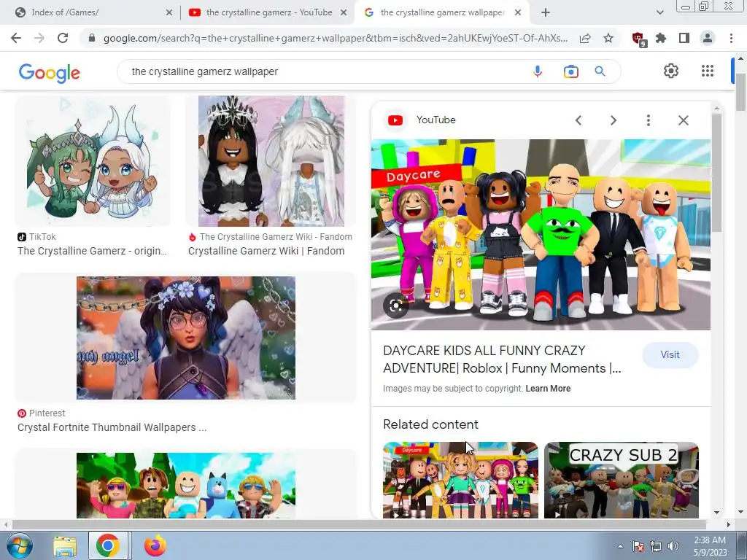
Task: Click the preview panel scrollbar thumb
Action: click(x=716, y=173)
